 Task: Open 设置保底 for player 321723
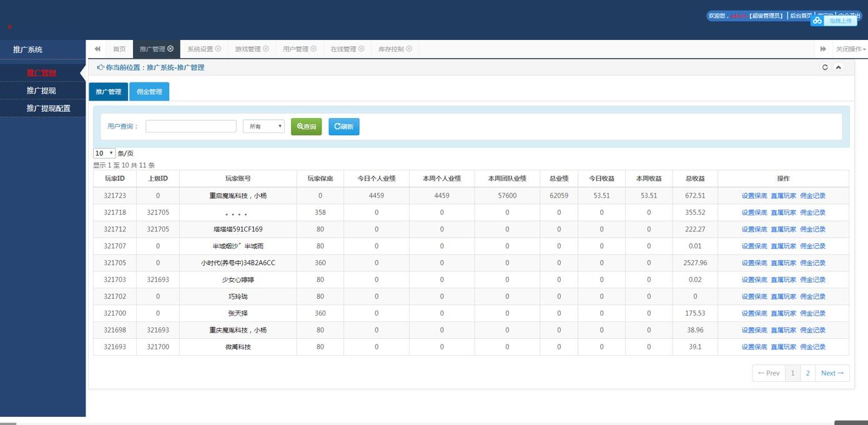[754, 196]
